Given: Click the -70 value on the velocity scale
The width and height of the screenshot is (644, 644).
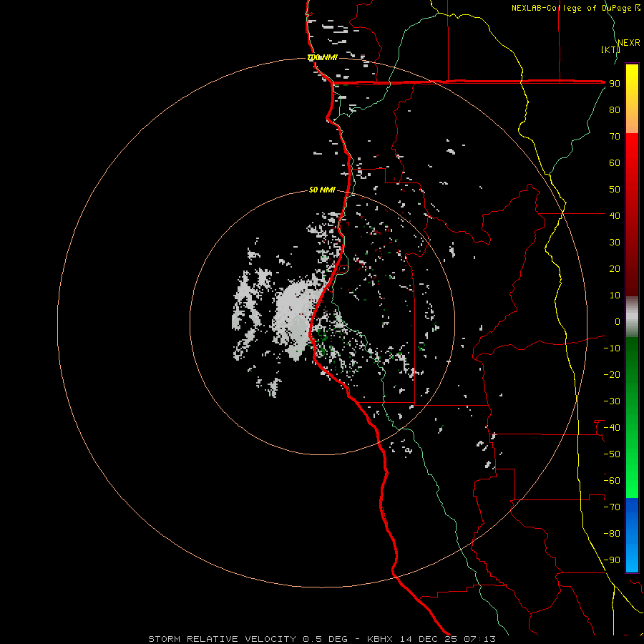Looking at the screenshot, I should click(612, 507).
